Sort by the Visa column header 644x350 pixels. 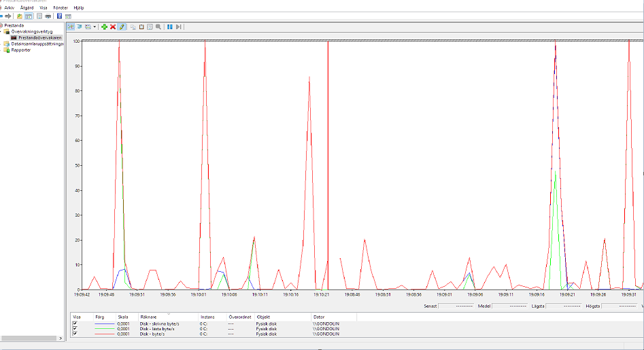pos(82,317)
